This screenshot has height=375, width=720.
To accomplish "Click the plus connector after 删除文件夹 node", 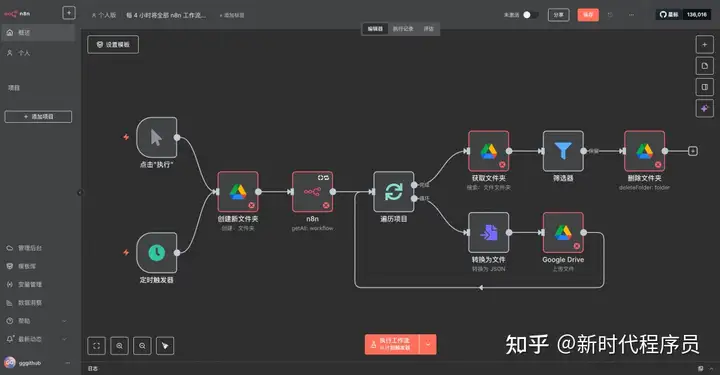I will pos(693,151).
